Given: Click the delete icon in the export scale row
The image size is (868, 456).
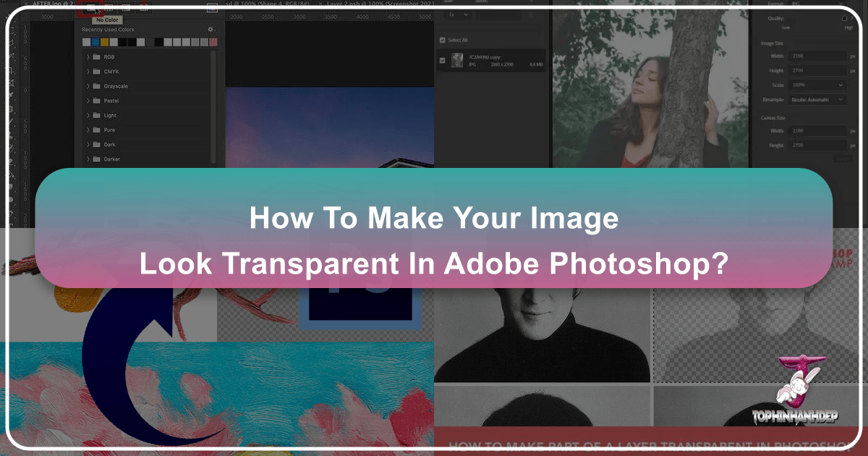Looking at the screenshot, I should click(x=531, y=14).
